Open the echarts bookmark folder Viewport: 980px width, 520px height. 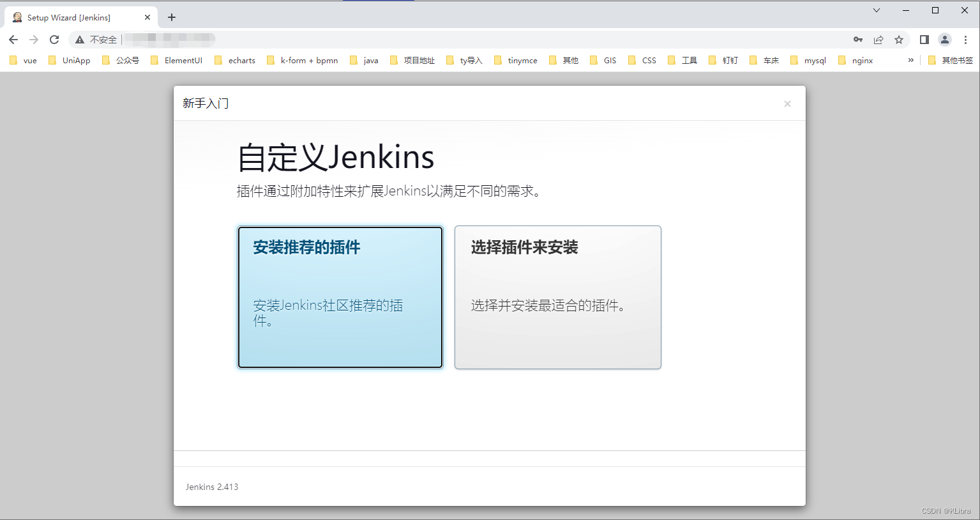coord(235,61)
